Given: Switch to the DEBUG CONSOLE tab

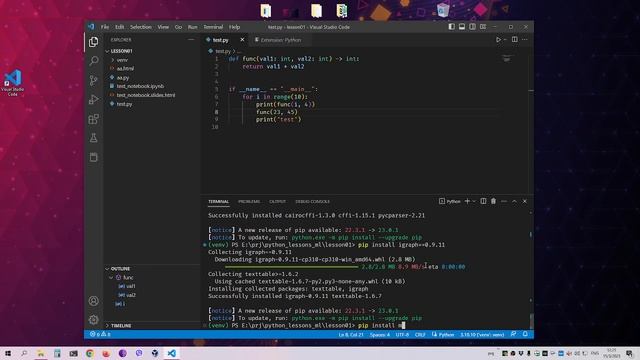Looking at the screenshot, I should [312, 202].
